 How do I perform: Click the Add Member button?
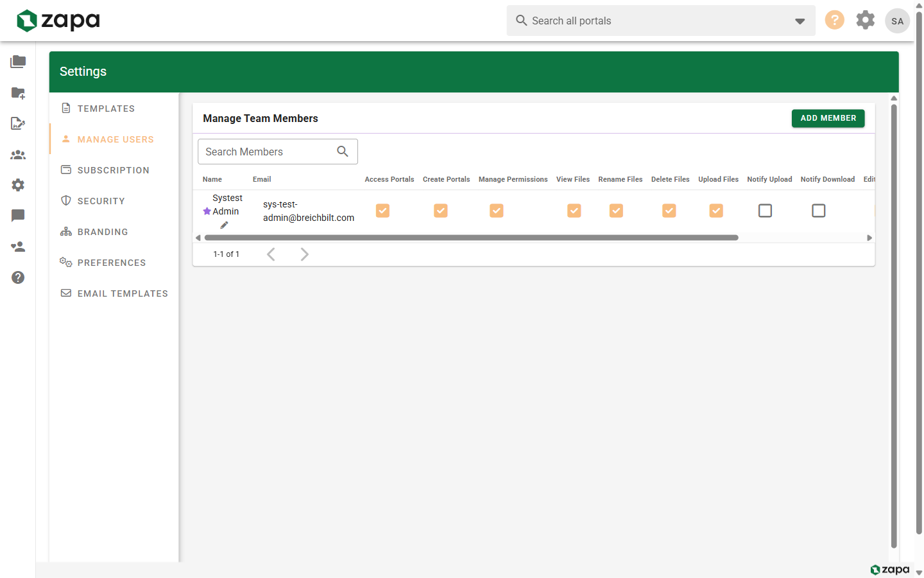point(828,118)
